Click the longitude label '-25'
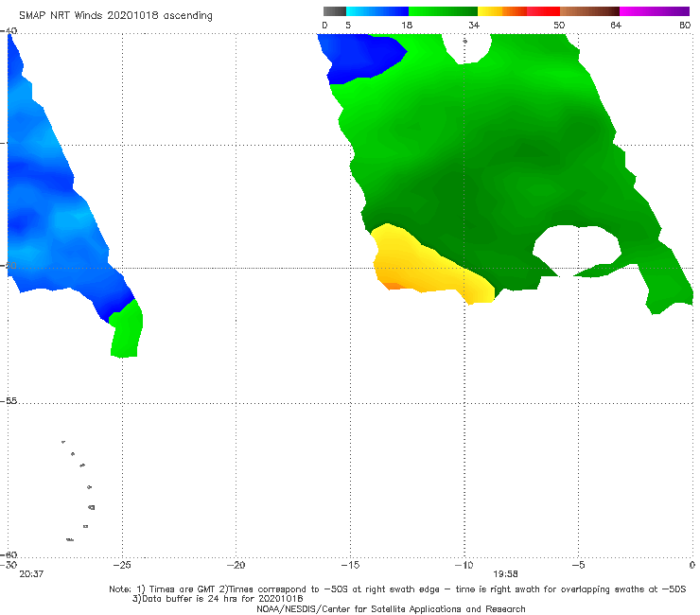700x615 pixels. coord(122,565)
